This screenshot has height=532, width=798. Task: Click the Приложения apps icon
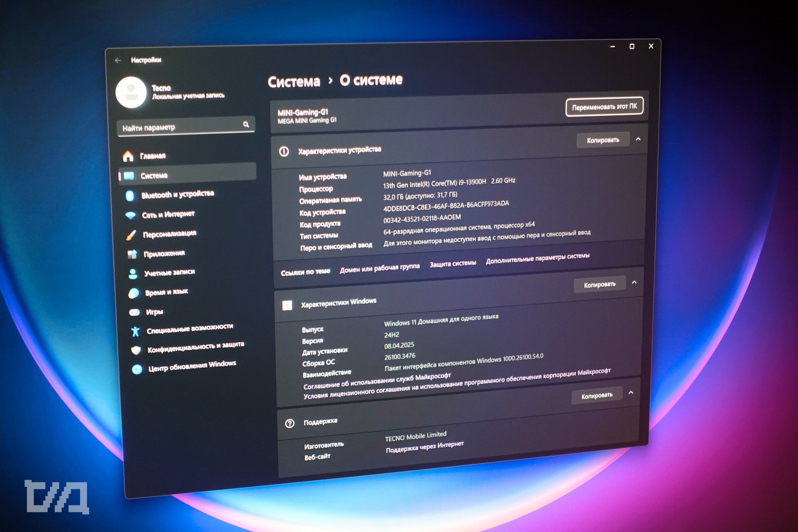click(x=132, y=254)
